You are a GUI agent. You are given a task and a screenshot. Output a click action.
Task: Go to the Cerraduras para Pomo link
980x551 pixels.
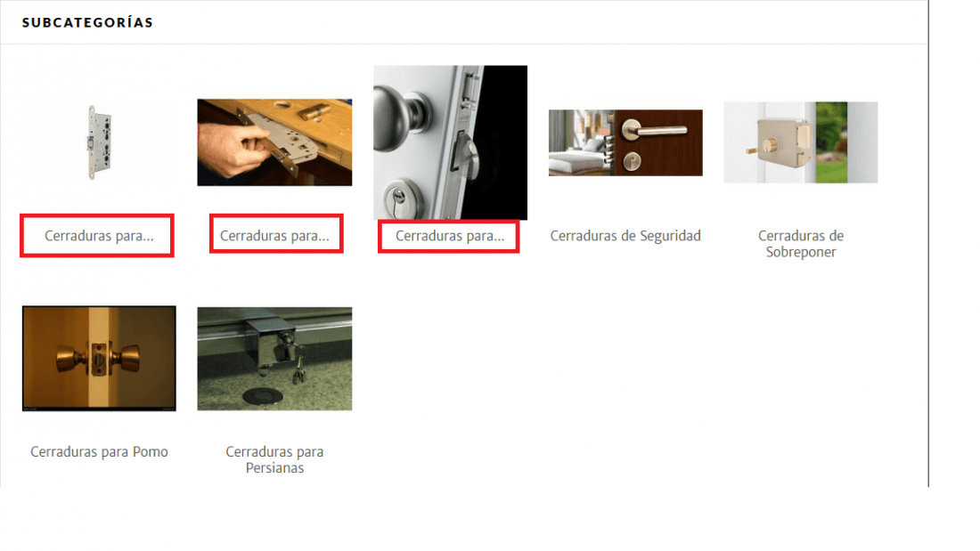[99, 451]
